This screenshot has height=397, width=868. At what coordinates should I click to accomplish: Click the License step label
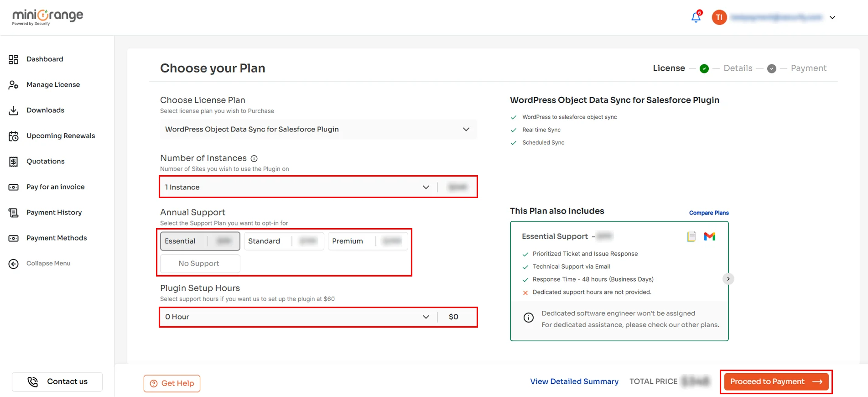(669, 68)
